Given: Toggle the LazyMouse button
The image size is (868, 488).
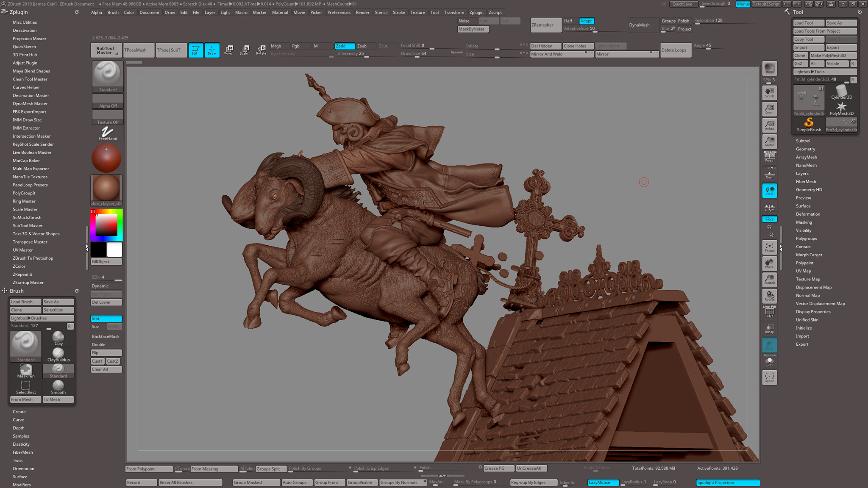Looking at the screenshot, I should pyautogui.click(x=603, y=482).
